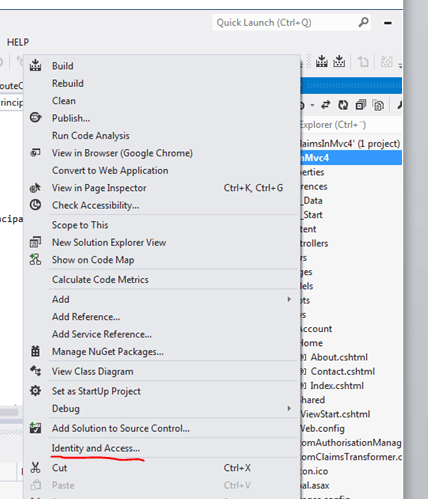Click the Quick Launch magnifier icon
Screen dimensions: 428x499
(x=363, y=22)
